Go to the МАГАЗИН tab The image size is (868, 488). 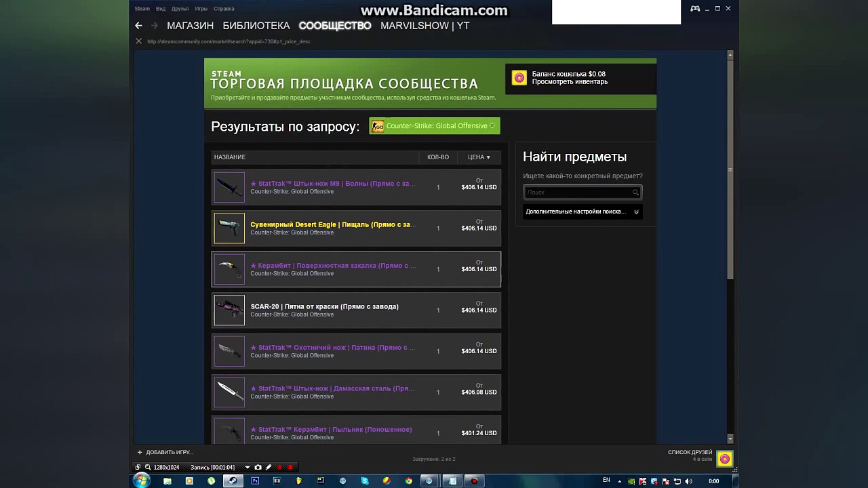coord(190,26)
